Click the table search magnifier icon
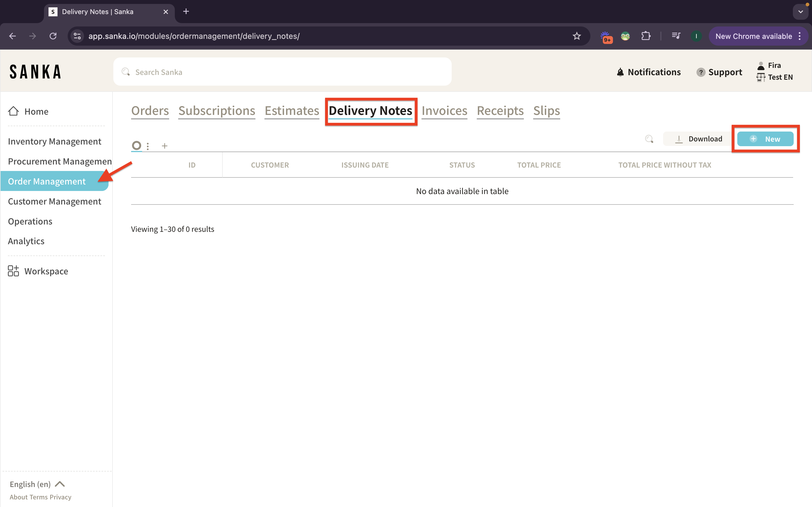This screenshot has height=507, width=812. (x=649, y=139)
